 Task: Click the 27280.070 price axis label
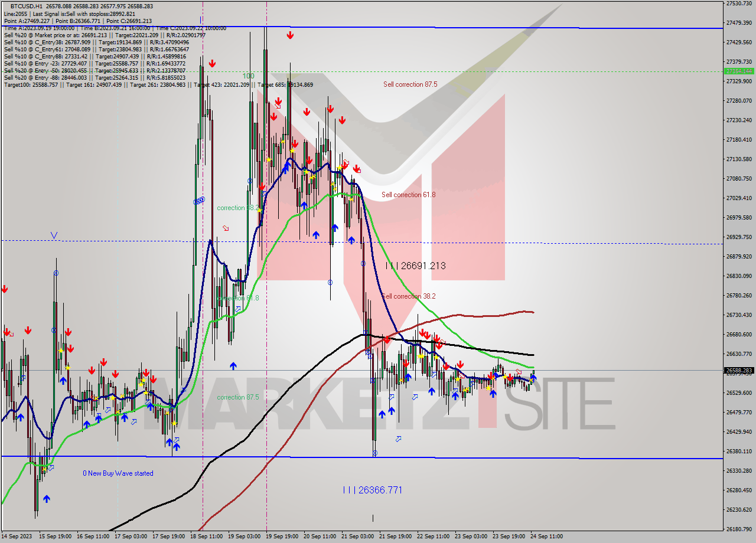click(739, 100)
